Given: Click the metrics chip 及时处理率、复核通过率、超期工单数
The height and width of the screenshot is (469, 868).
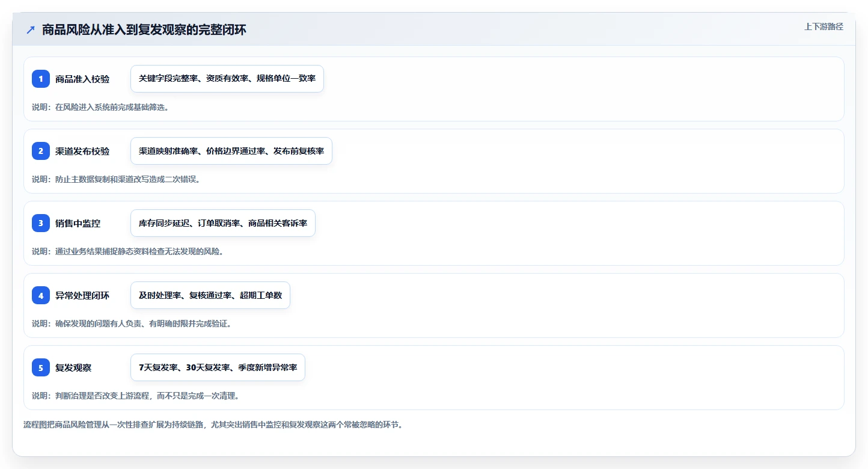Looking at the screenshot, I should point(210,295).
